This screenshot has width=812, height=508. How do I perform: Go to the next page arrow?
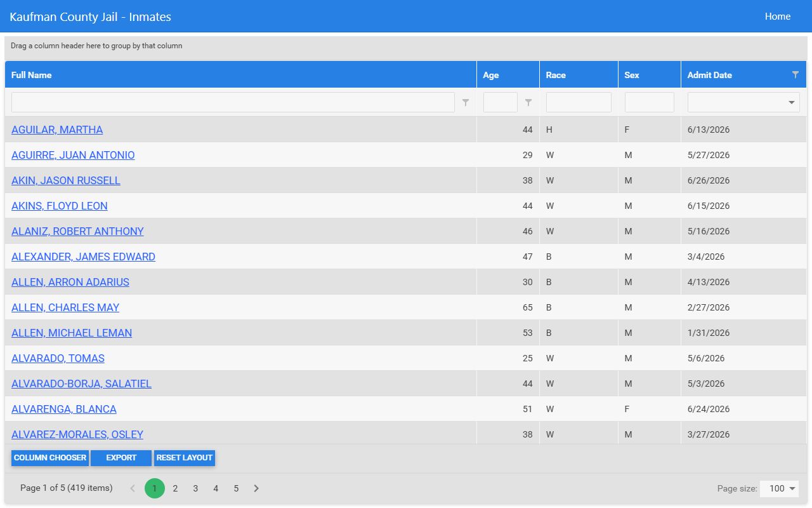[x=256, y=488]
